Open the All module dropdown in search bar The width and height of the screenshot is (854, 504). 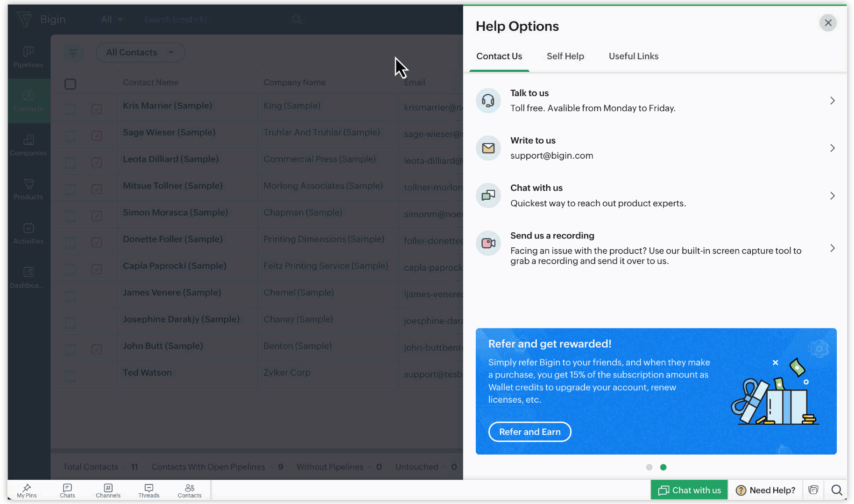pos(112,20)
